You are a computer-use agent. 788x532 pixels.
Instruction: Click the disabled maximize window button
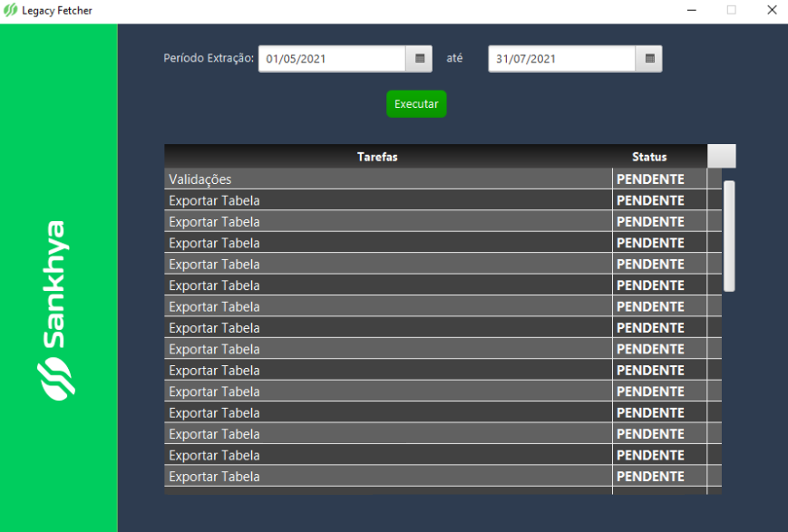pos(732,10)
